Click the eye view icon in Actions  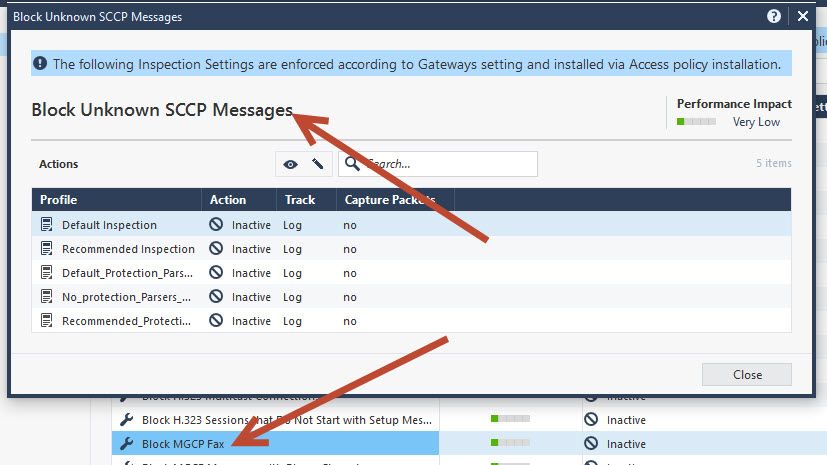coord(290,164)
